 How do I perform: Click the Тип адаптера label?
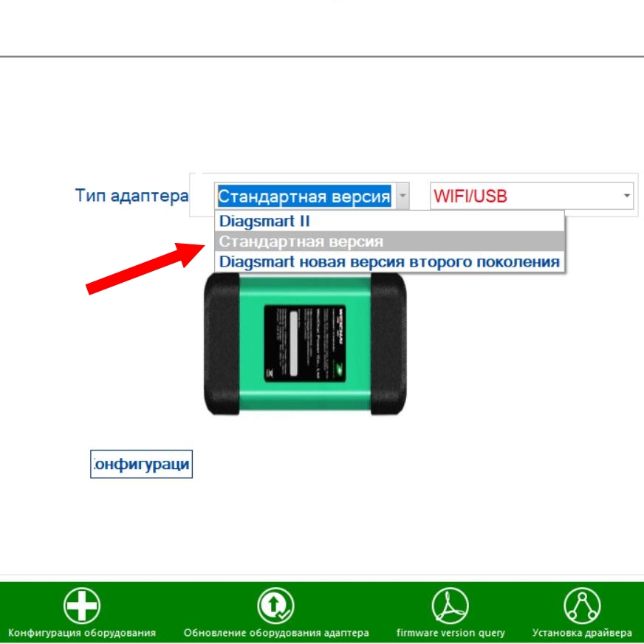(131, 196)
